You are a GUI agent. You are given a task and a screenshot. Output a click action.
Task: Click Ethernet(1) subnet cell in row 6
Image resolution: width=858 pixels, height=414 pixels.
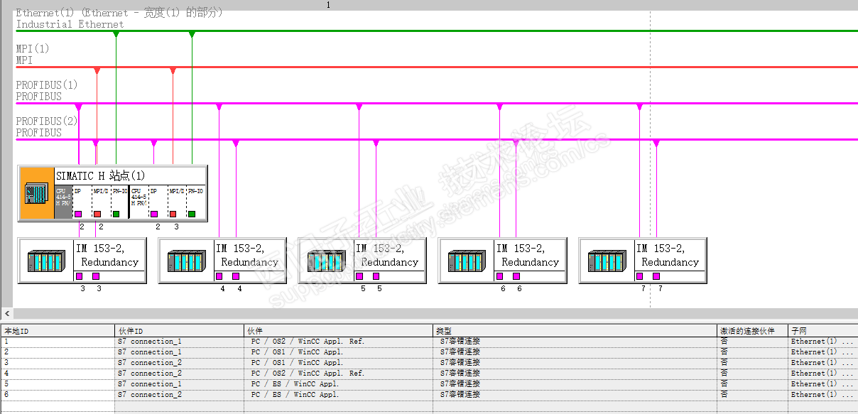click(x=823, y=394)
